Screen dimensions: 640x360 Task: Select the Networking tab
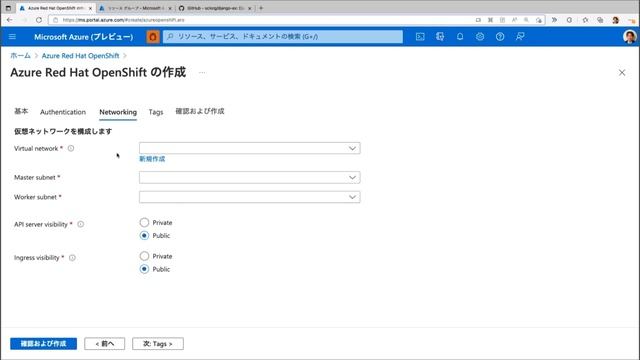(118, 112)
